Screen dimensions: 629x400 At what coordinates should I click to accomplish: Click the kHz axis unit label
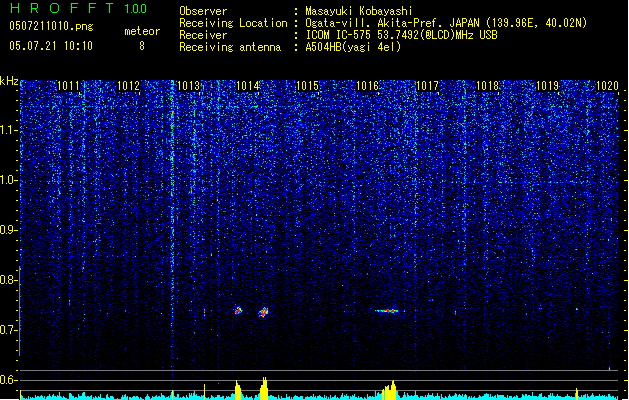[9, 81]
